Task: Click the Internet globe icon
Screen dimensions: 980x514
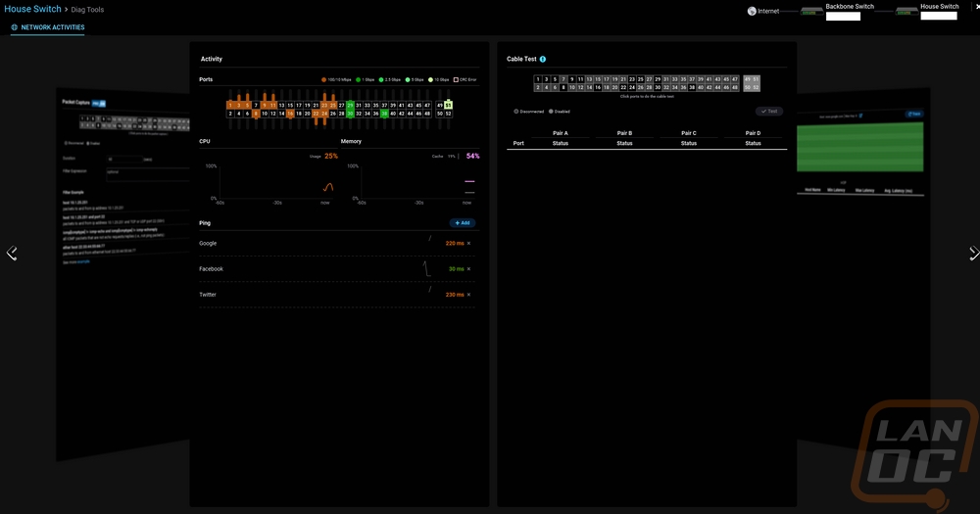Action: pos(752,11)
